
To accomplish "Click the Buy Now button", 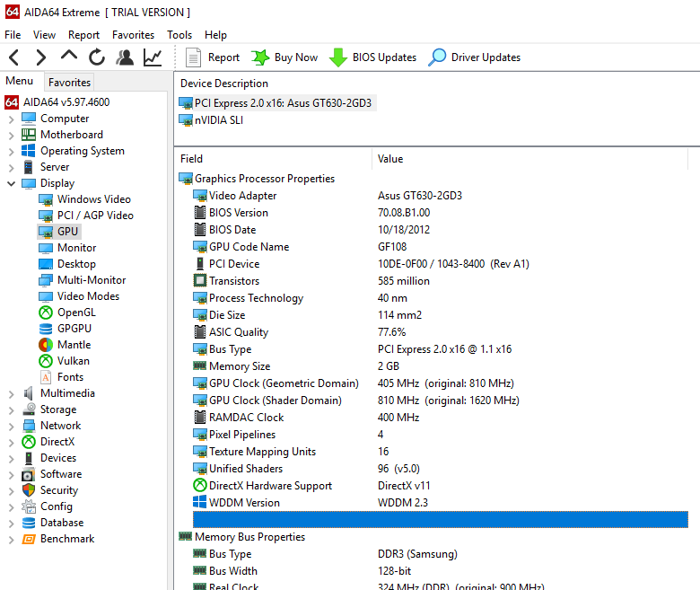I will click(284, 57).
